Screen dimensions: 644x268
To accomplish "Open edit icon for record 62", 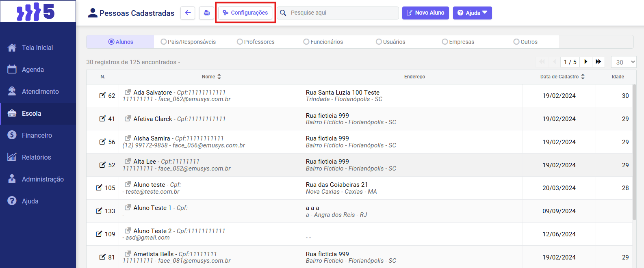I will [102, 95].
